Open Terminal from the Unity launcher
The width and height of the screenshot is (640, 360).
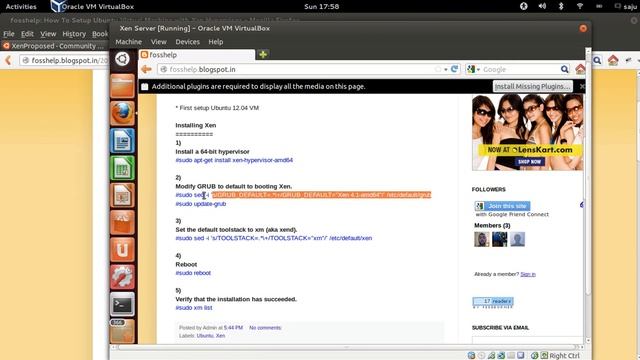point(122,304)
